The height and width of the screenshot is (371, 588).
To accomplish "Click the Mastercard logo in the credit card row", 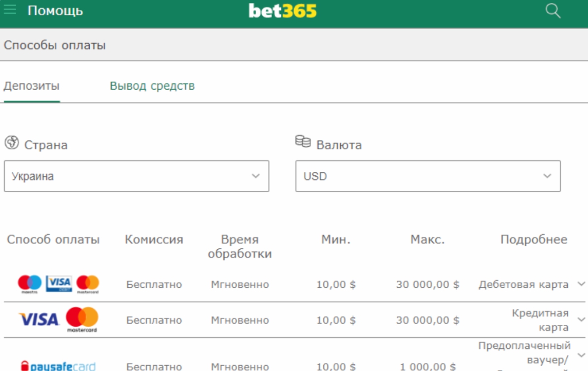I will (82, 319).
